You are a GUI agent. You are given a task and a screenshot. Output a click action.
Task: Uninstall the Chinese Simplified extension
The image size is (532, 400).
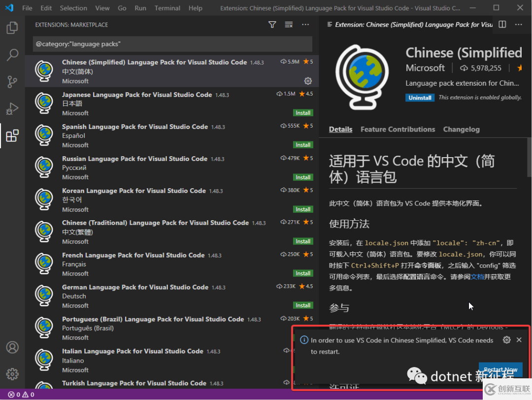click(420, 98)
